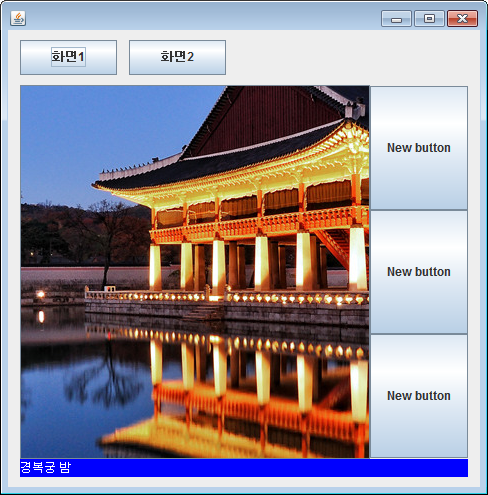Screen dimensions: 488x495
Task: Select the blue 경복궁 밤 caption label
Action: pyautogui.click(x=244, y=468)
